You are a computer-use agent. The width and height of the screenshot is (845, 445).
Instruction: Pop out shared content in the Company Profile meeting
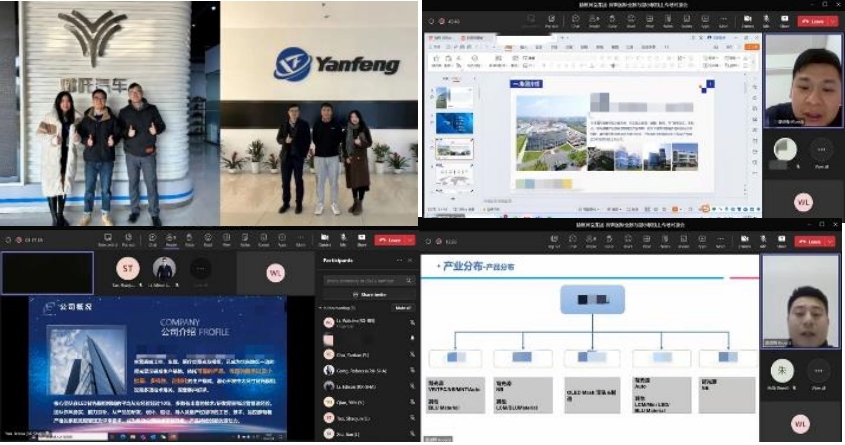(128, 240)
